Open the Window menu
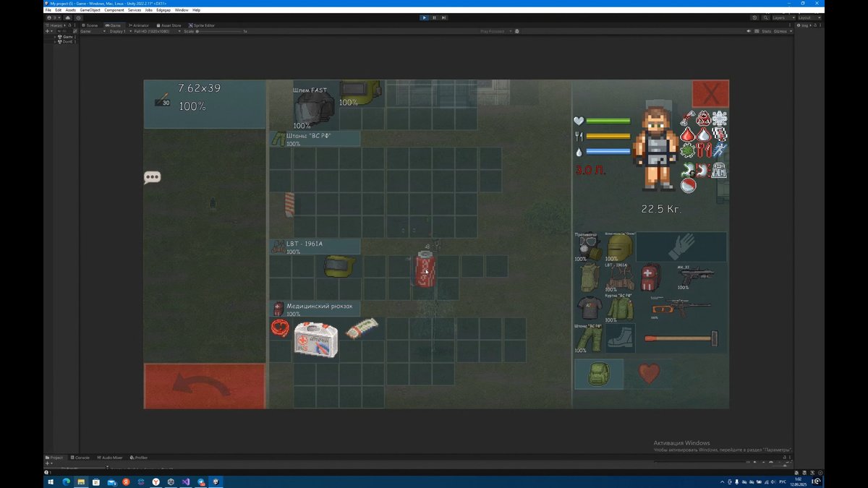 click(x=182, y=10)
